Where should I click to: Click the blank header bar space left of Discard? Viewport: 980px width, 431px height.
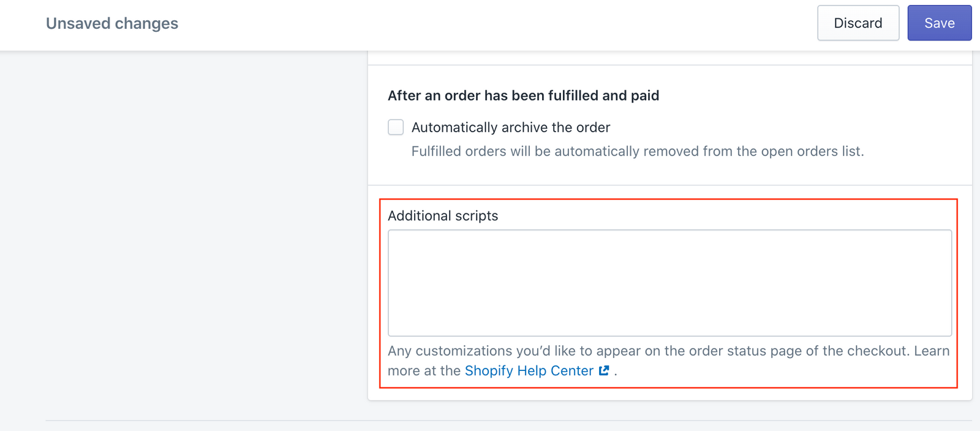(490, 23)
